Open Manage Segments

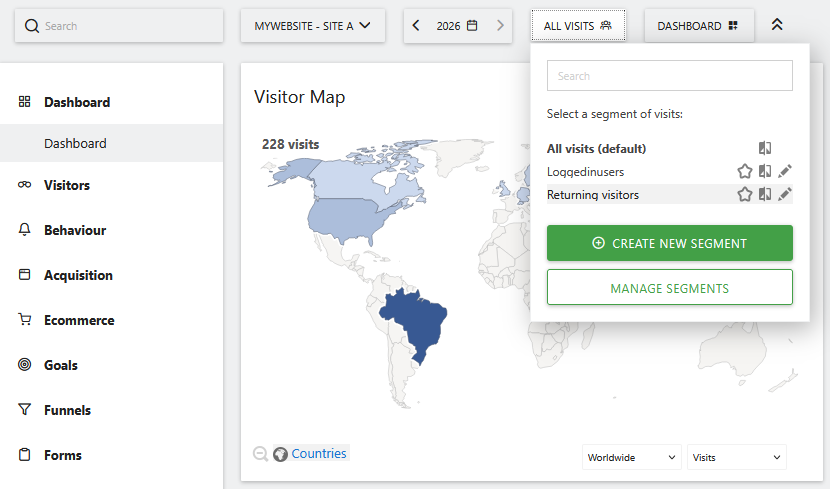click(x=669, y=288)
